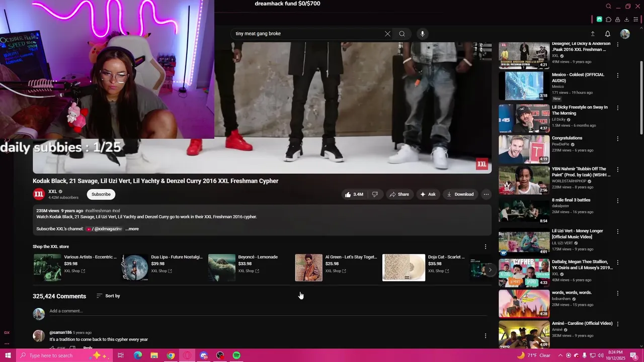Play Lil Uzi Vert - Money Longer video

[x=524, y=242]
